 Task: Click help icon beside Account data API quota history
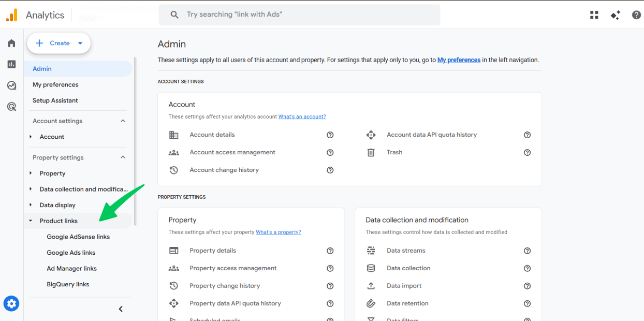click(528, 135)
